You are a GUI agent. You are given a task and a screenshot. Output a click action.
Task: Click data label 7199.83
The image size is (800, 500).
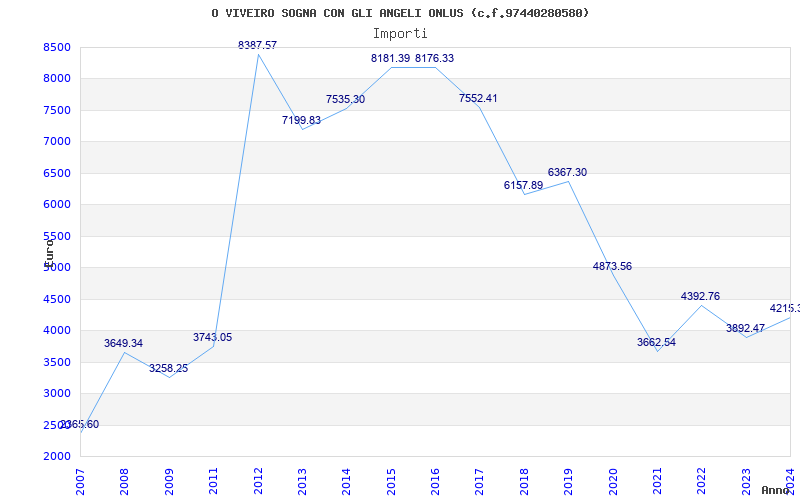pyautogui.click(x=302, y=120)
